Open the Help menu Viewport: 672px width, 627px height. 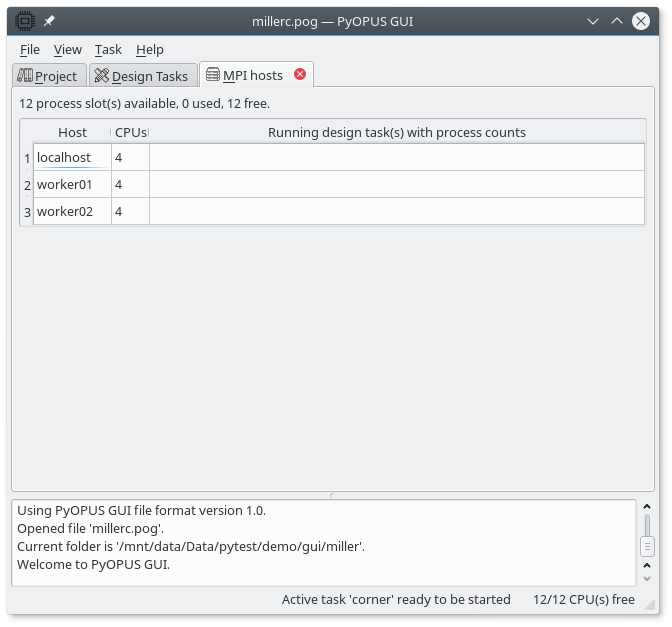coord(150,49)
